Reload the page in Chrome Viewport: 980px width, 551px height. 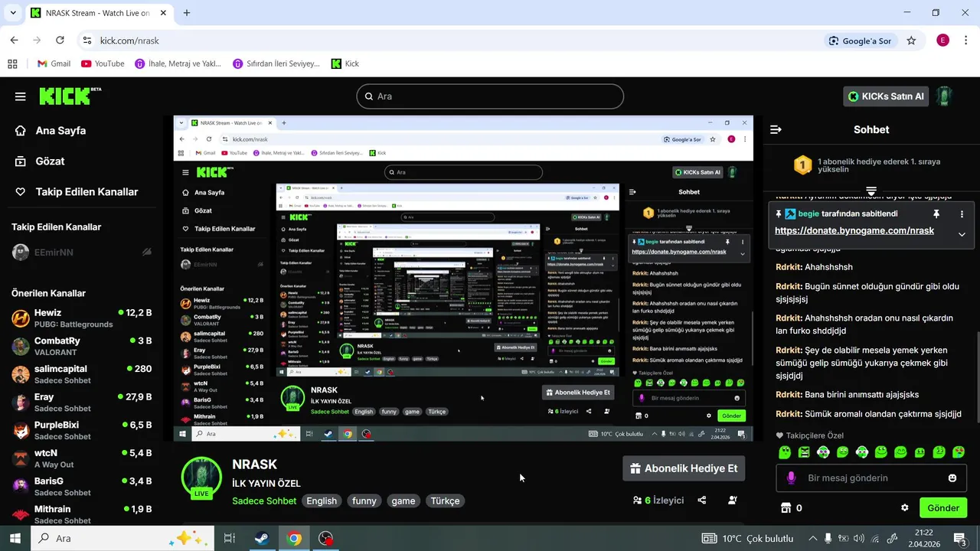pyautogui.click(x=59, y=41)
